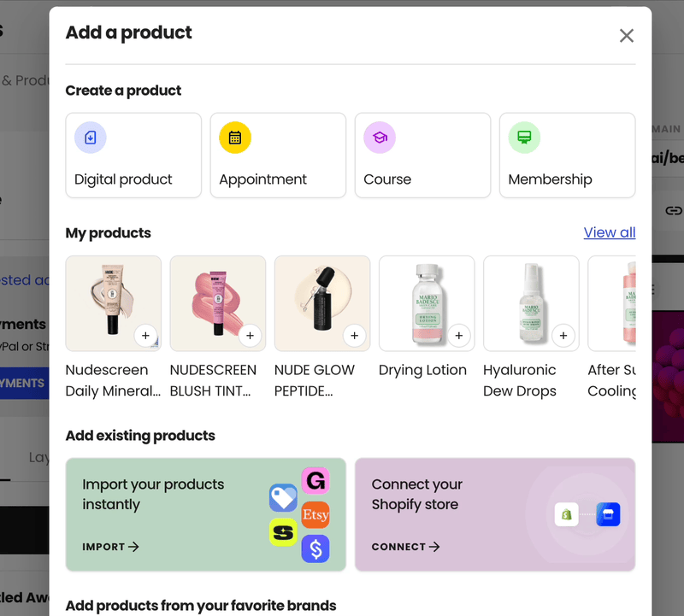Click the green Membership icon

click(x=524, y=138)
